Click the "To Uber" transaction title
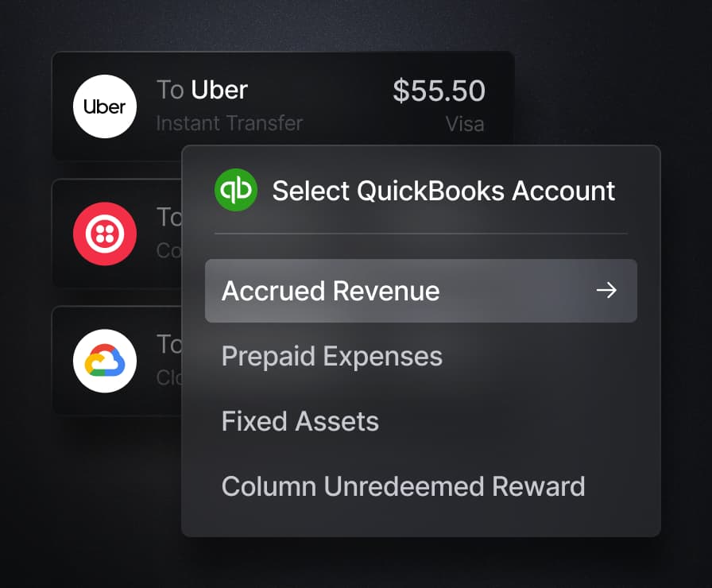This screenshot has height=588, width=712. [x=202, y=90]
